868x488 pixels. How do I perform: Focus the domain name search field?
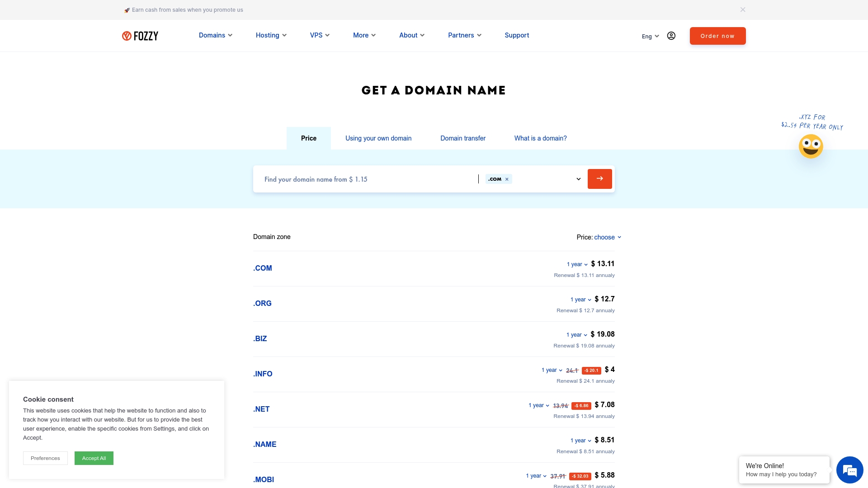(x=366, y=179)
